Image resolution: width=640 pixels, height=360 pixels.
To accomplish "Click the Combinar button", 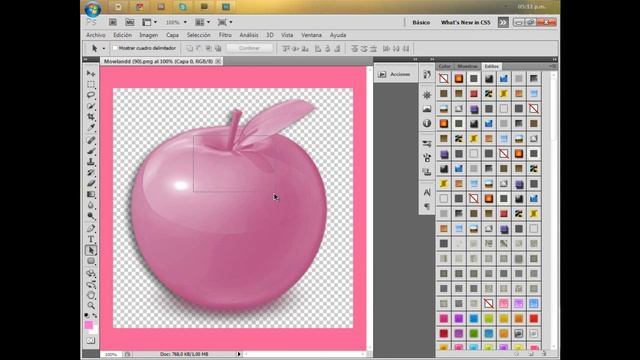I will [249, 48].
